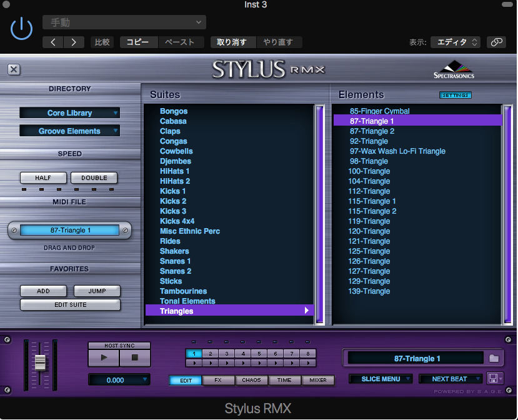Open the SLICE MENU dropdown
This screenshot has width=518, height=420.
click(380, 378)
